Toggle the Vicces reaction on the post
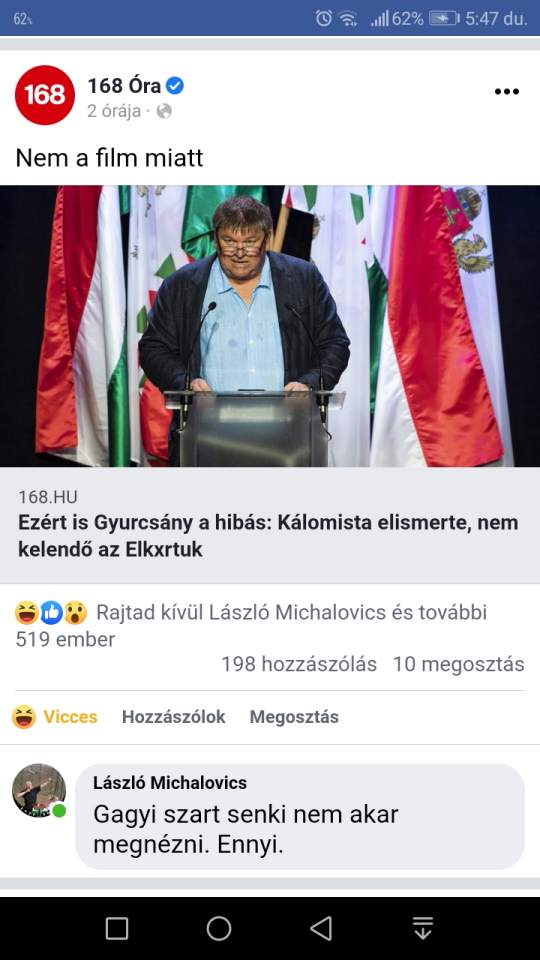Image resolution: width=540 pixels, height=960 pixels. tap(55, 717)
